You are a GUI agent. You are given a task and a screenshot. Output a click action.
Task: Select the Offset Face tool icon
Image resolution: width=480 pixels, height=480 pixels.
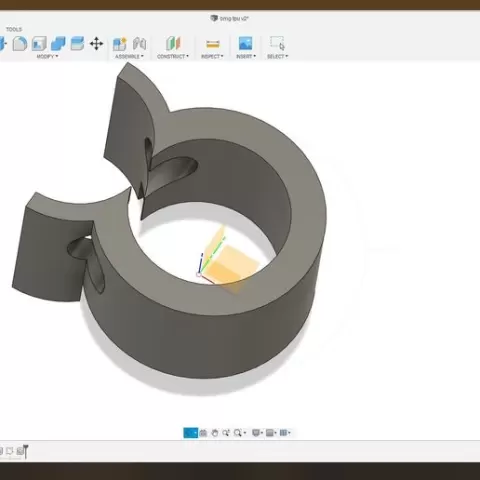click(77, 44)
